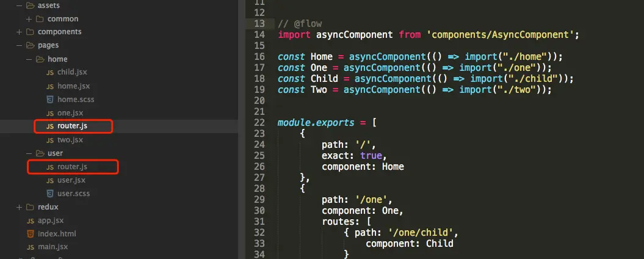Viewport: 644px width, 259px height.
Task: Click the folder icon of components
Action: (30, 32)
